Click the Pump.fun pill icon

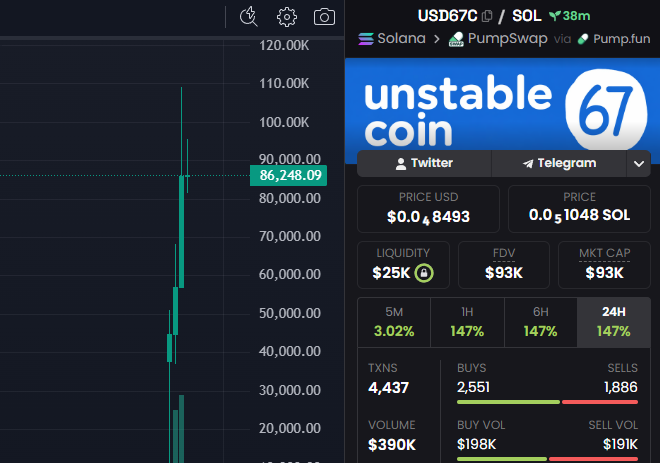(x=583, y=39)
